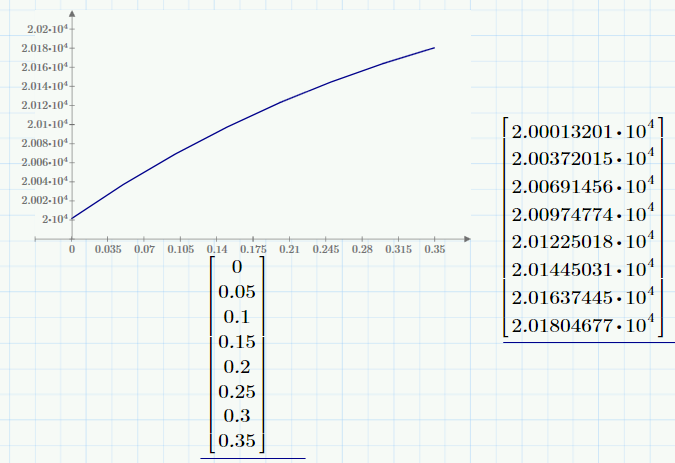Click y-axis tick label 2·10⁴
This screenshot has height=463, width=675.
click(55, 219)
